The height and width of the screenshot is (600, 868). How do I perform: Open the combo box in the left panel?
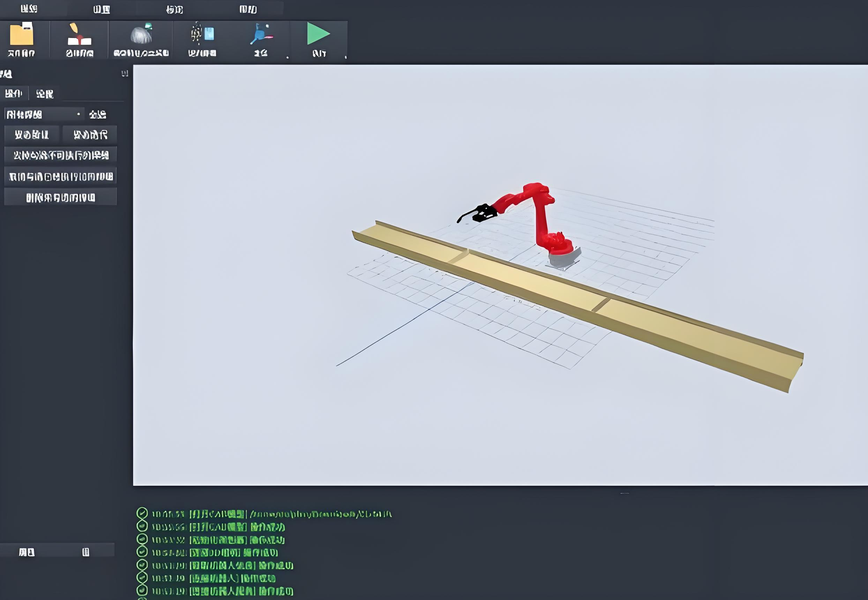(44, 114)
